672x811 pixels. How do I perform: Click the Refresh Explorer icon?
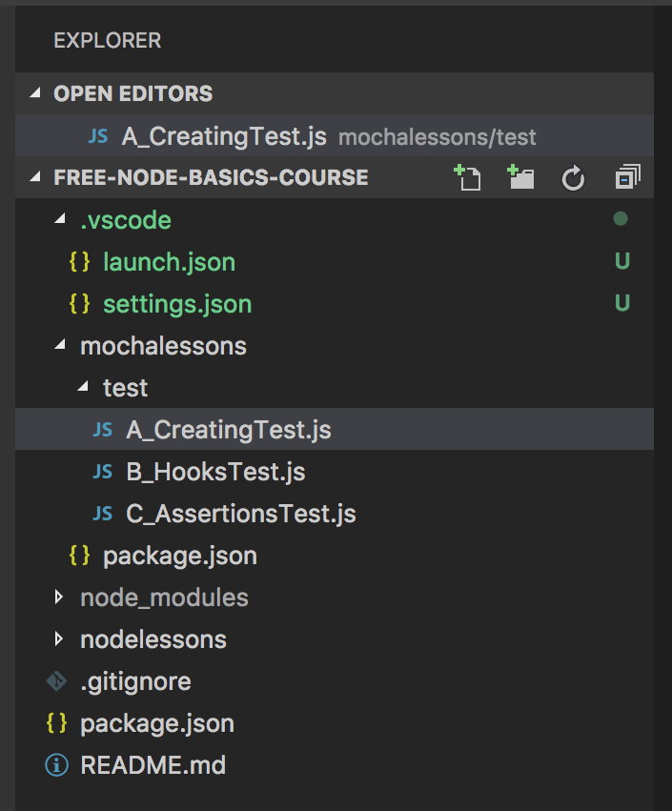(572, 177)
